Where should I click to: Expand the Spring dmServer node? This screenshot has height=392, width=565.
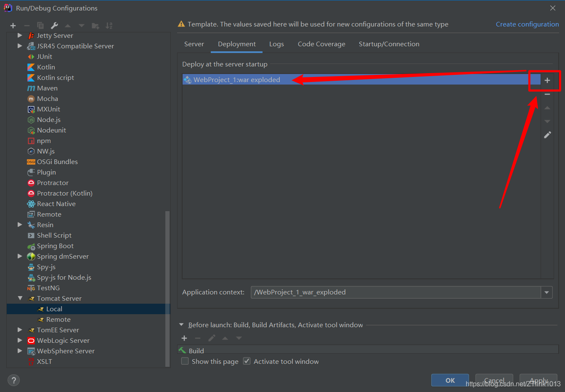tap(20, 256)
